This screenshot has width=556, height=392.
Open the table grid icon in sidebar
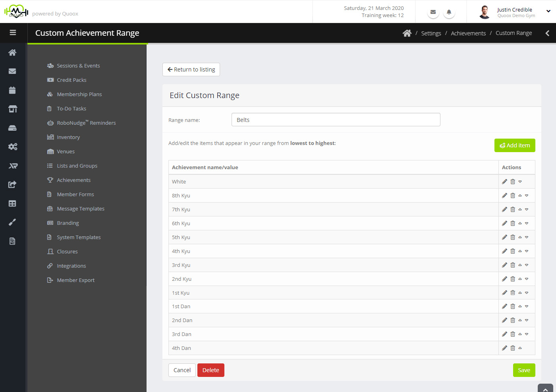coord(12,203)
